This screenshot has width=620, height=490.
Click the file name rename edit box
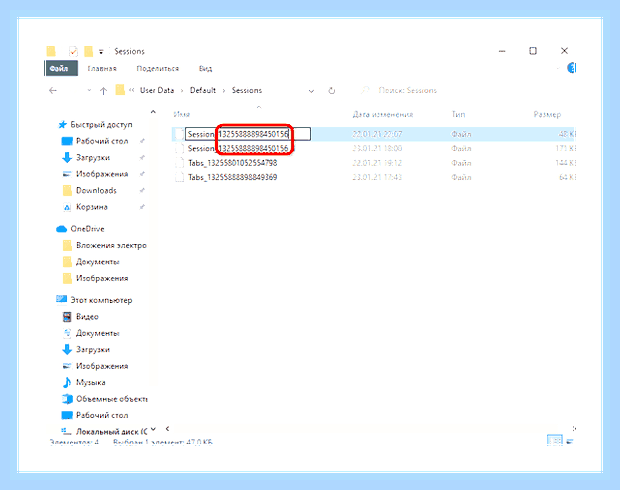[x=248, y=134]
